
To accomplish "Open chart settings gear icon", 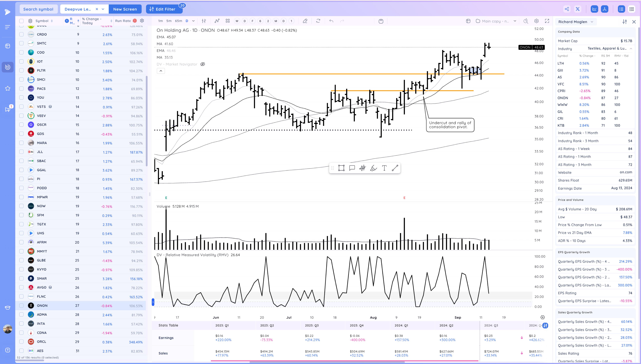I will click(537, 21).
